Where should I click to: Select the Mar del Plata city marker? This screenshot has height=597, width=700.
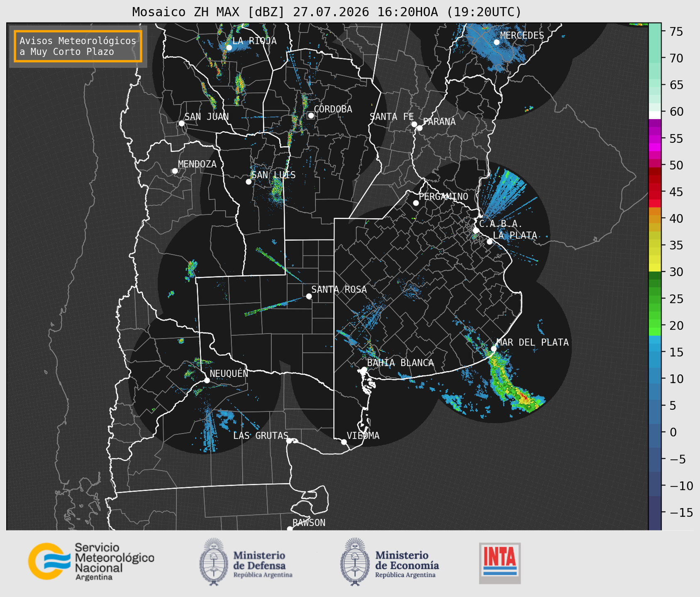tap(494, 349)
